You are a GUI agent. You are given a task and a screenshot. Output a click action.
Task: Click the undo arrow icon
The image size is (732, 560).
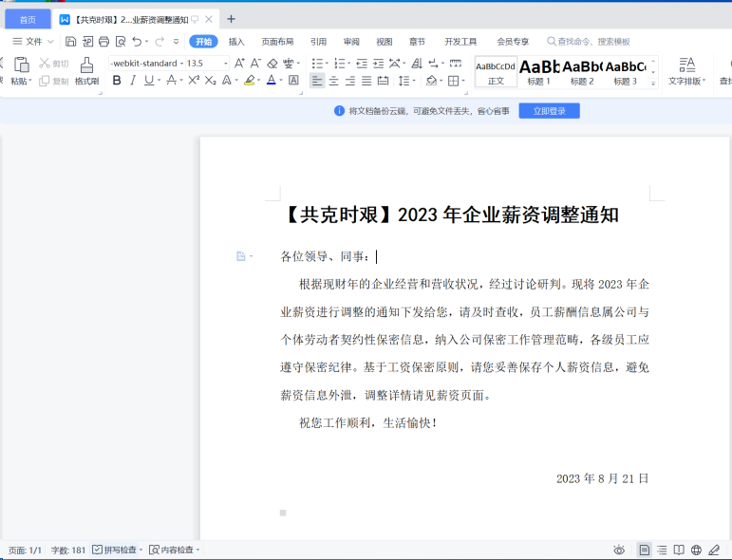tap(137, 42)
